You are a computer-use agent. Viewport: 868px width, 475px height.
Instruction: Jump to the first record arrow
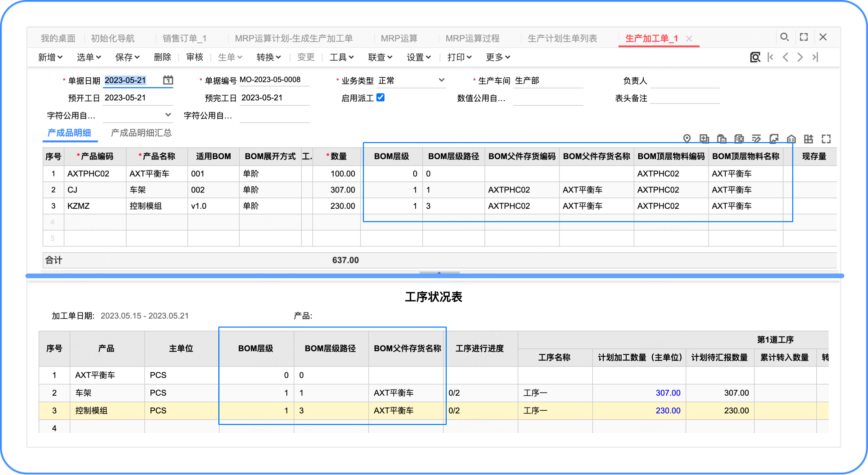770,57
